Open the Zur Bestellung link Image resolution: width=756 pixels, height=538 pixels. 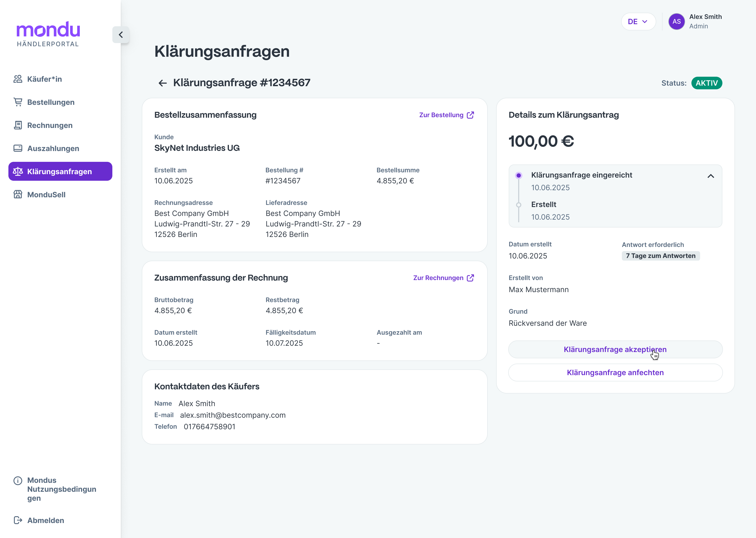(x=446, y=115)
